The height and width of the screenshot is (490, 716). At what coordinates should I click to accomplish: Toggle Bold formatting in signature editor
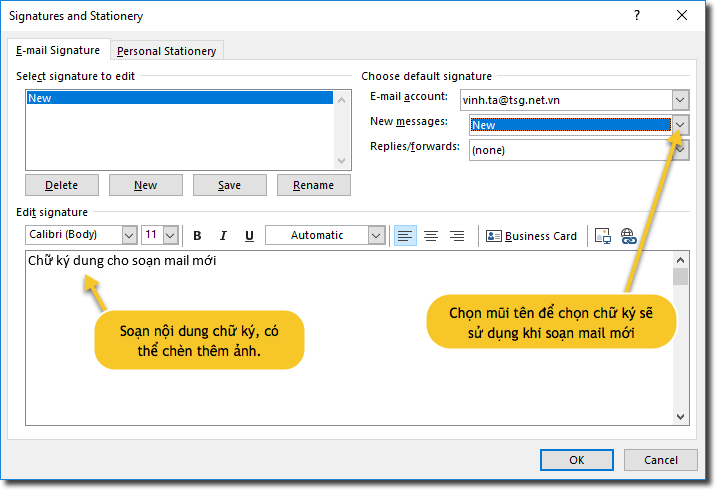pyautogui.click(x=197, y=236)
